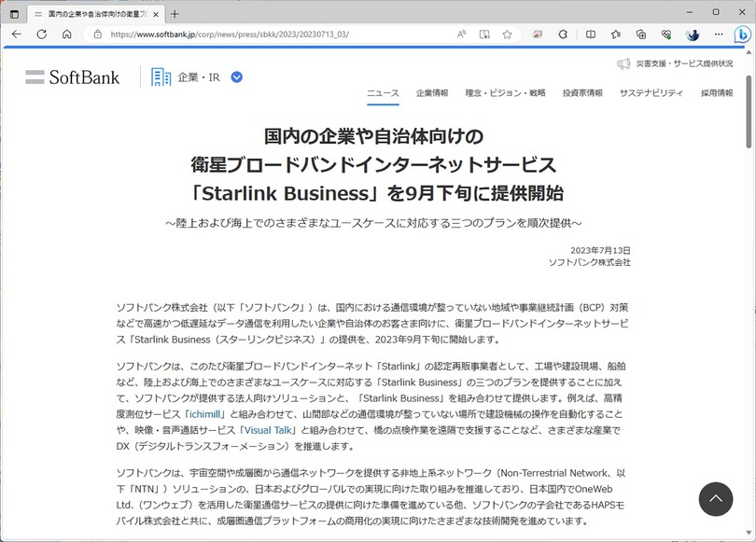Screen dimensions: 756x542
Task: Click the megaphone notice icon
Action: (623, 63)
